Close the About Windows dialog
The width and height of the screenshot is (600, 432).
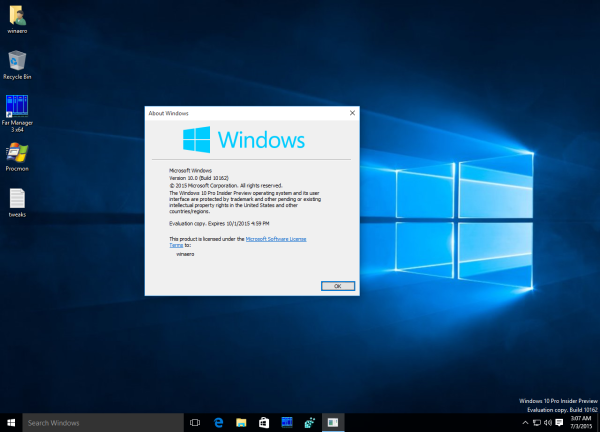[352, 113]
